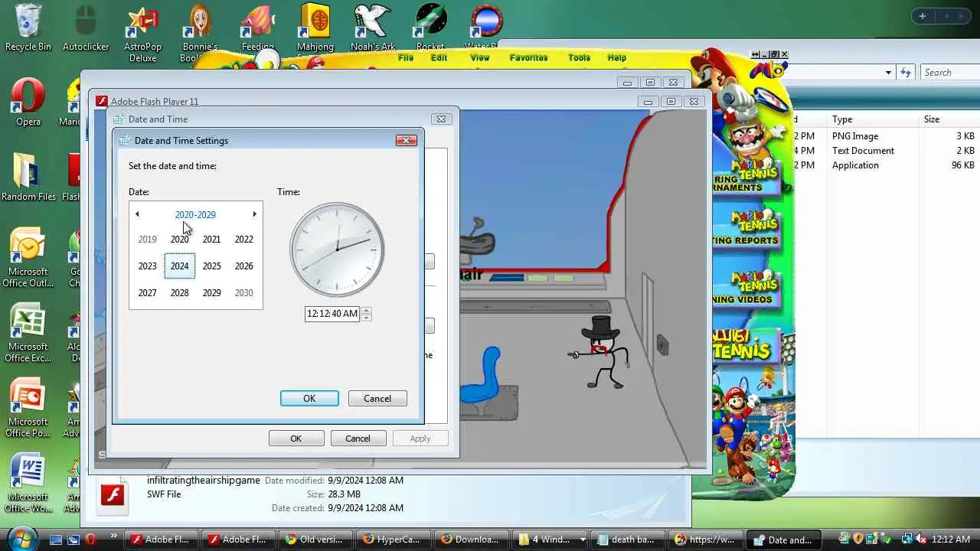Select year 2024 in calendar

tap(179, 266)
